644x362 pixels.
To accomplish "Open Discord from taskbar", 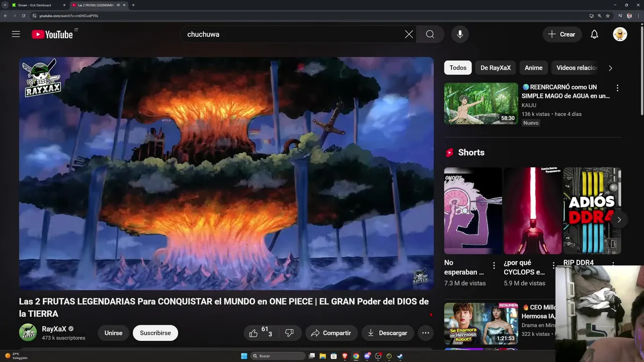I will tap(367, 356).
